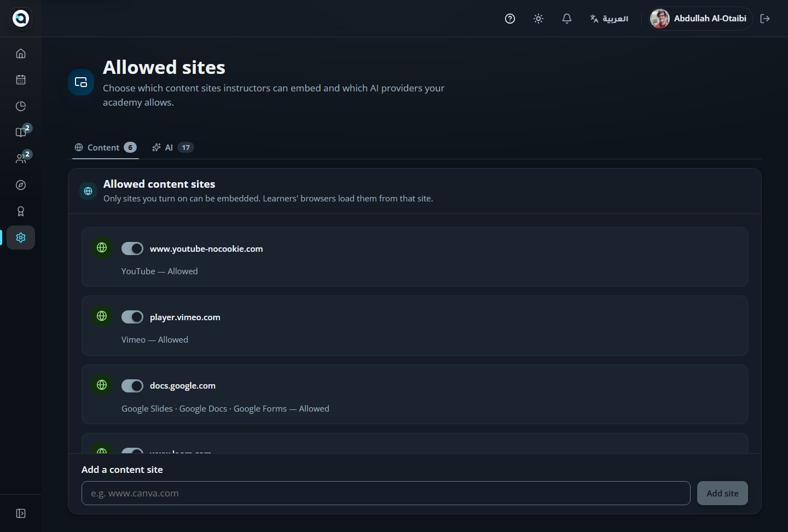The image size is (788, 532).
Task: Disable the player.vimeo.com toggle
Action: coord(132,317)
